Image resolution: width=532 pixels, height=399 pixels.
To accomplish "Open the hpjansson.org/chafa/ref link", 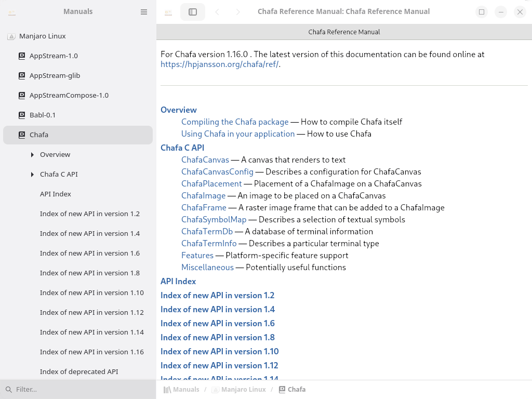I will [x=220, y=64].
